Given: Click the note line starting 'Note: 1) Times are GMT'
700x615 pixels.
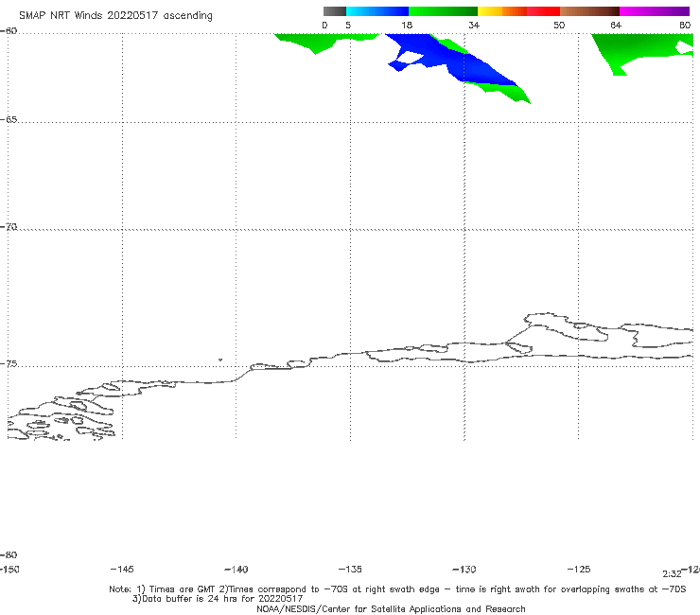Looking at the screenshot, I should pos(397,589).
